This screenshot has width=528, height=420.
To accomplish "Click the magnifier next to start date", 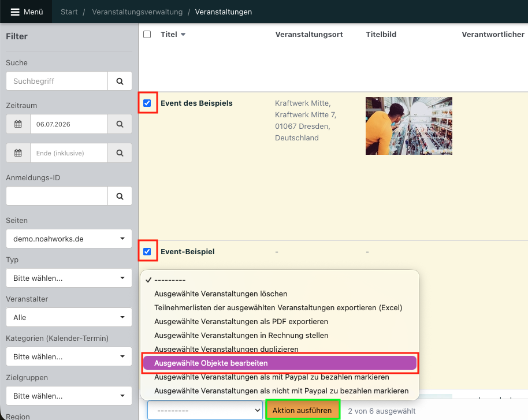I will 120,124.
